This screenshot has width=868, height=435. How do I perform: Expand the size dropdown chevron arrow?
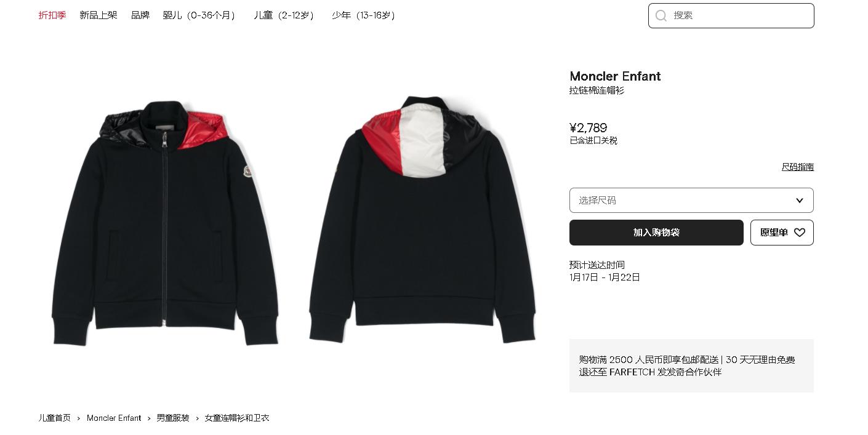800,201
